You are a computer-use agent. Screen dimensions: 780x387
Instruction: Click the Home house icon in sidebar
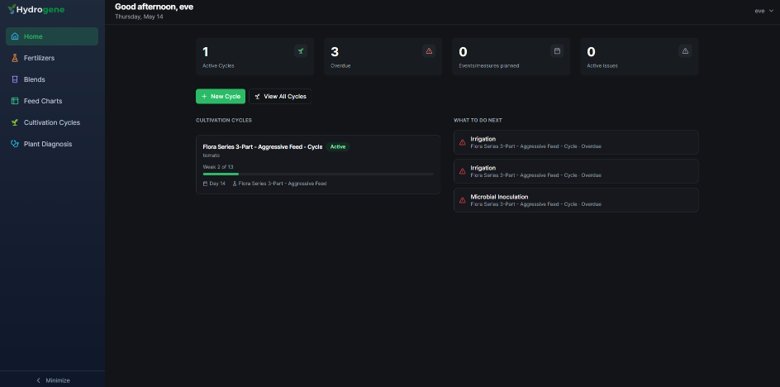(x=15, y=36)
